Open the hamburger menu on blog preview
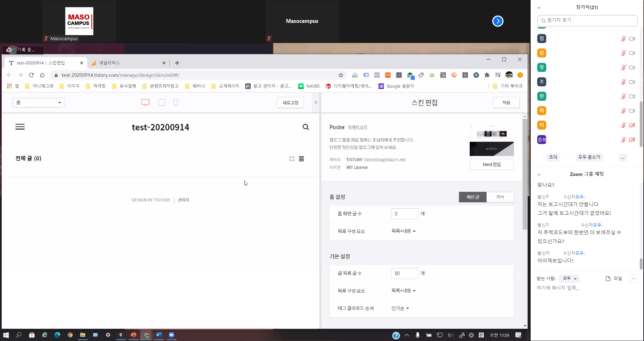The width and height of the screenshot is (644, 341). click(x=20, y=127)
